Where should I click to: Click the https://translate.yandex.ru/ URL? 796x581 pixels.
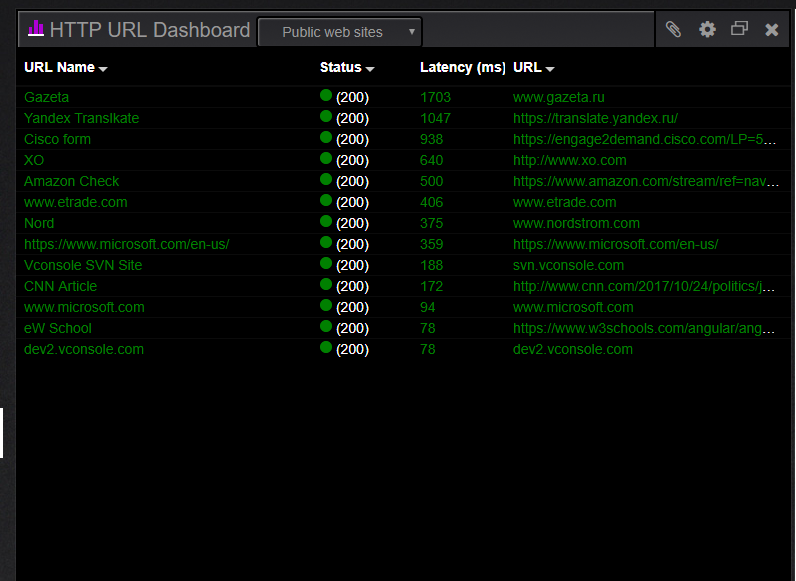(595, 118)
